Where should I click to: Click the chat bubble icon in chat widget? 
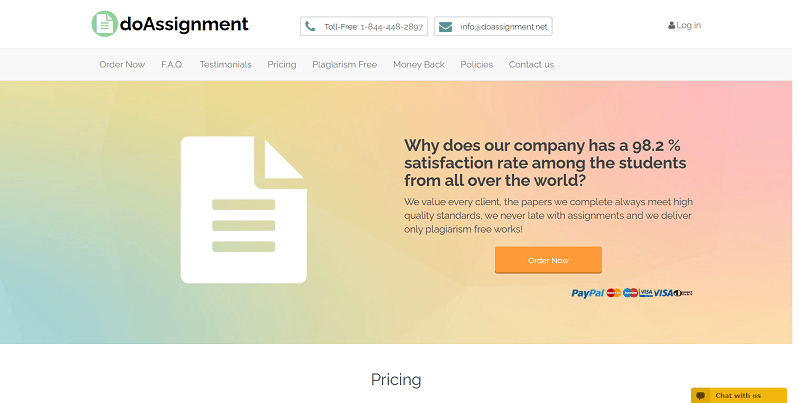pos(702,395)
